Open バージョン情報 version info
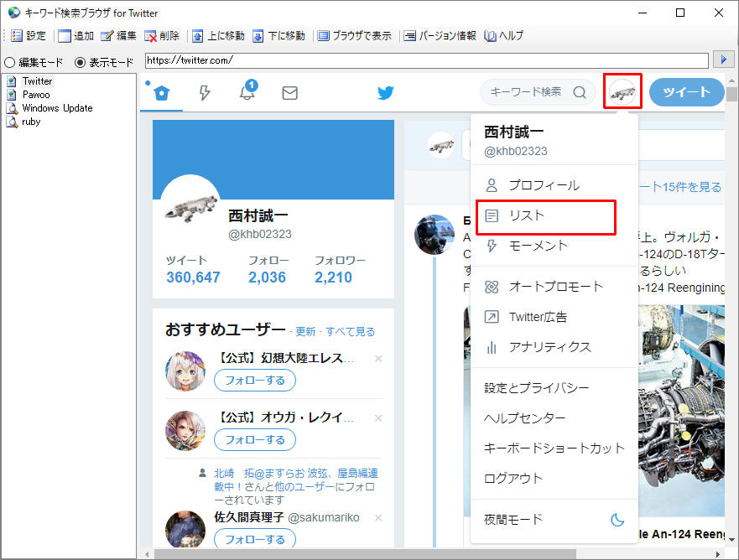Screen dimensions: 739x560 [440, 36]
